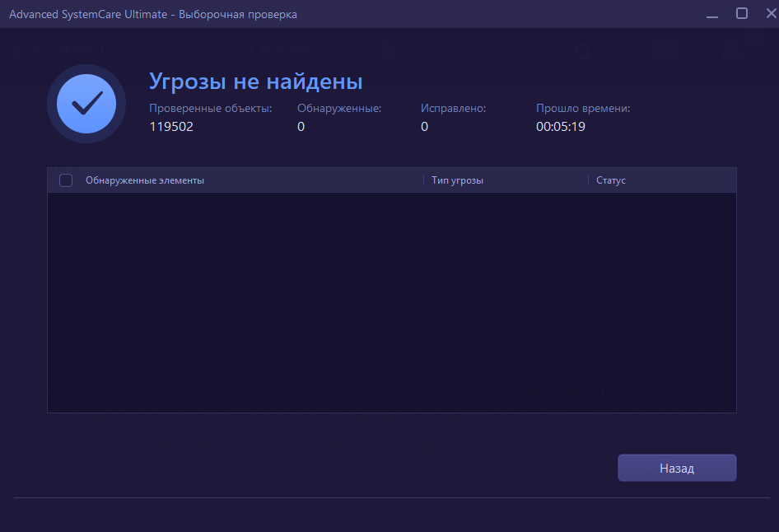This screenshot has height=532, width=779.
Task: Minimize the Advanced SystemCare window
Action: tap(711, 14)
